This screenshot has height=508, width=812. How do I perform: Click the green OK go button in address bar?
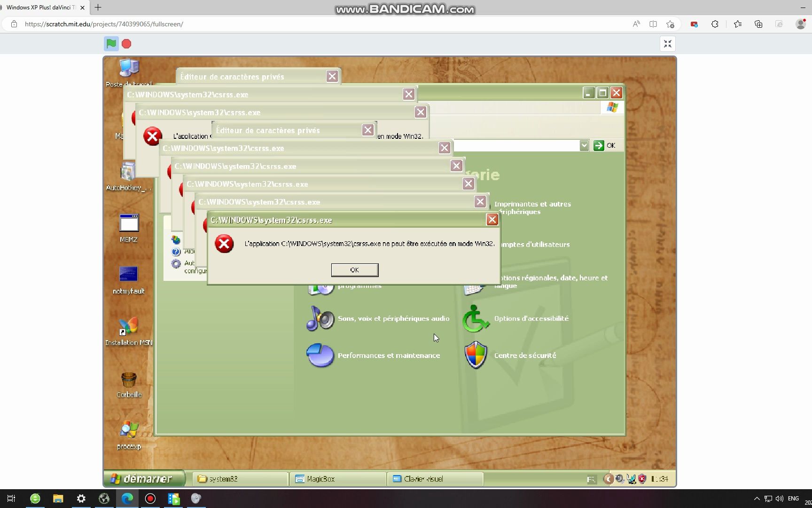[x=604, y=145]
